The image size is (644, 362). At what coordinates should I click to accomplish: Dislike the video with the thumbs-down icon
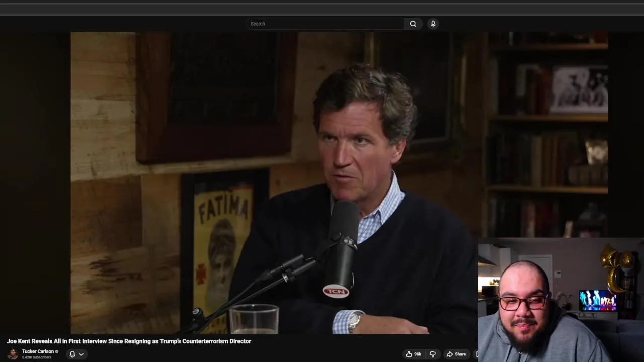tap(433, 354)
